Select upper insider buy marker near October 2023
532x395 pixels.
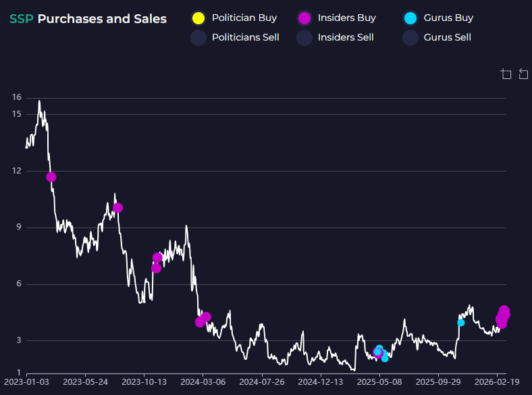157,257
